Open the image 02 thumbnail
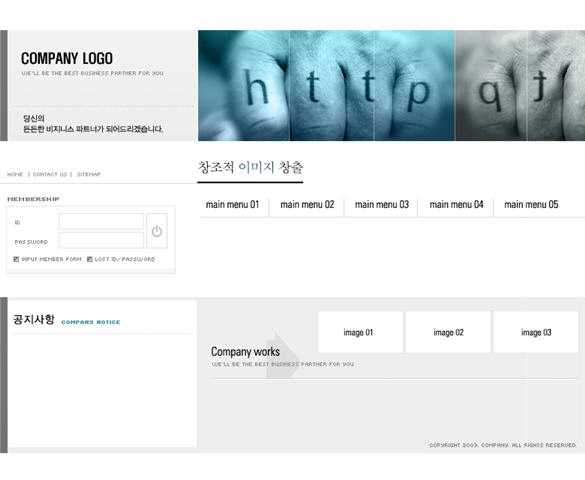 (x=448, y=332)
